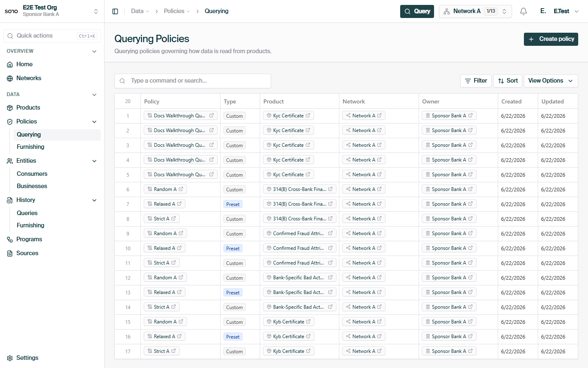Open the E2E Test Org switcher
Viewport: 588px width, 368px height.
52,11
